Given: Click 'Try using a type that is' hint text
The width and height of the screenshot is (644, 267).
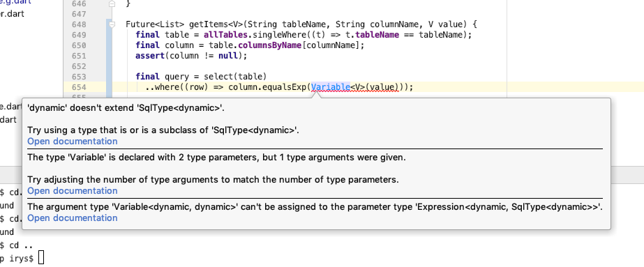Looking at the screenshot, I should [x=163, y=130].
